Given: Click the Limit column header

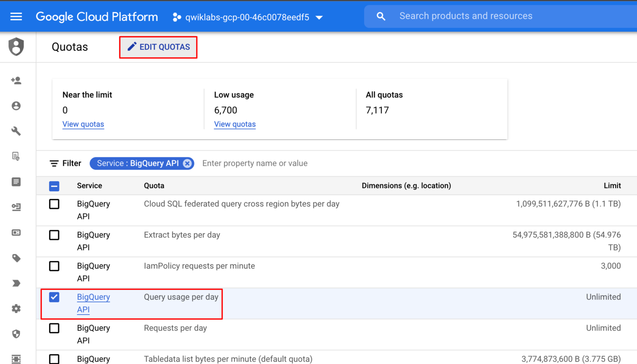Looking at the screenshot, I should tap(612, 186).
